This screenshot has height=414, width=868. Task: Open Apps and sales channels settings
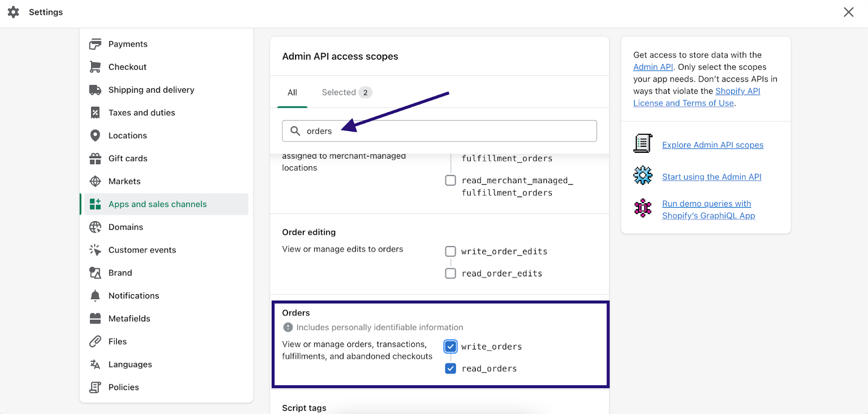click(157, 204)
